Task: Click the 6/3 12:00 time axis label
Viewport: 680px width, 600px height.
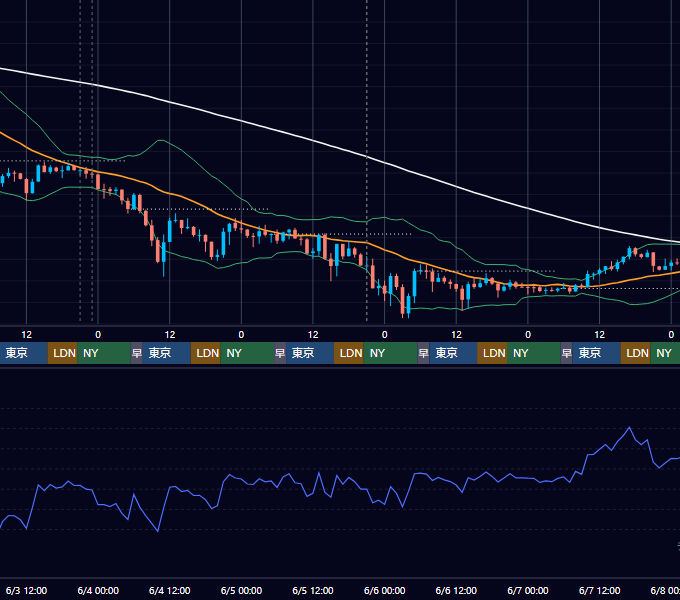Action: point(26,590)
